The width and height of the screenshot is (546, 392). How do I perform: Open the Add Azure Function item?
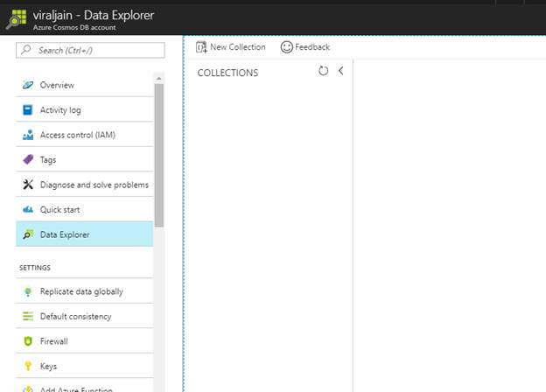(84, 387)
